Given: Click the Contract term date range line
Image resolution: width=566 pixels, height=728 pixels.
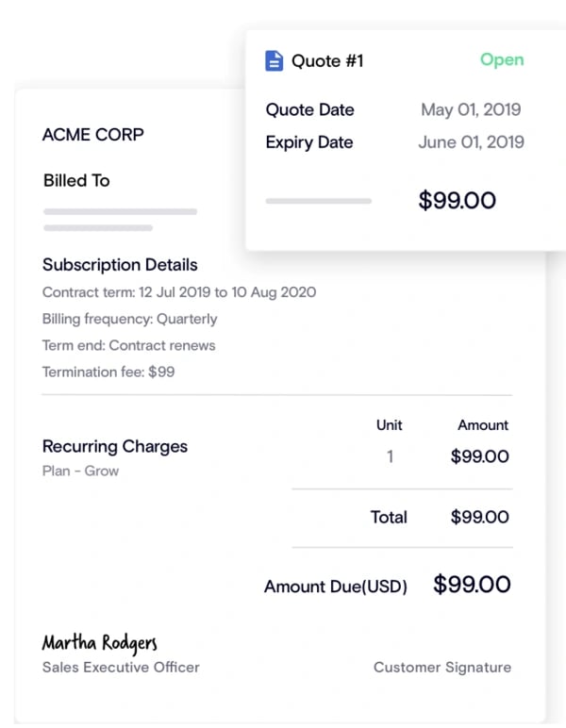Looking at the screenshot, I should [x=179, y=292].
